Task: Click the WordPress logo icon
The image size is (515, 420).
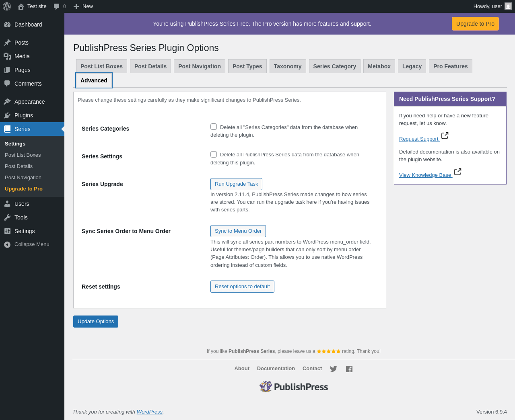Action: pos(7,6)
